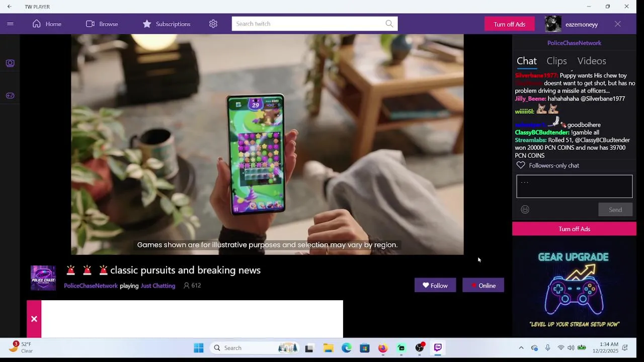Click the Send chat button
Screen dimensions: 644x362
615,210
